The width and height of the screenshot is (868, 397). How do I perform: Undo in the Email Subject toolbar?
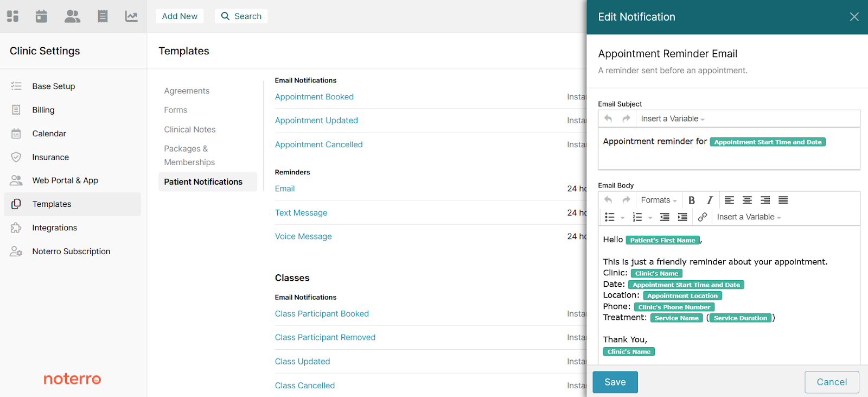[608, 118]
